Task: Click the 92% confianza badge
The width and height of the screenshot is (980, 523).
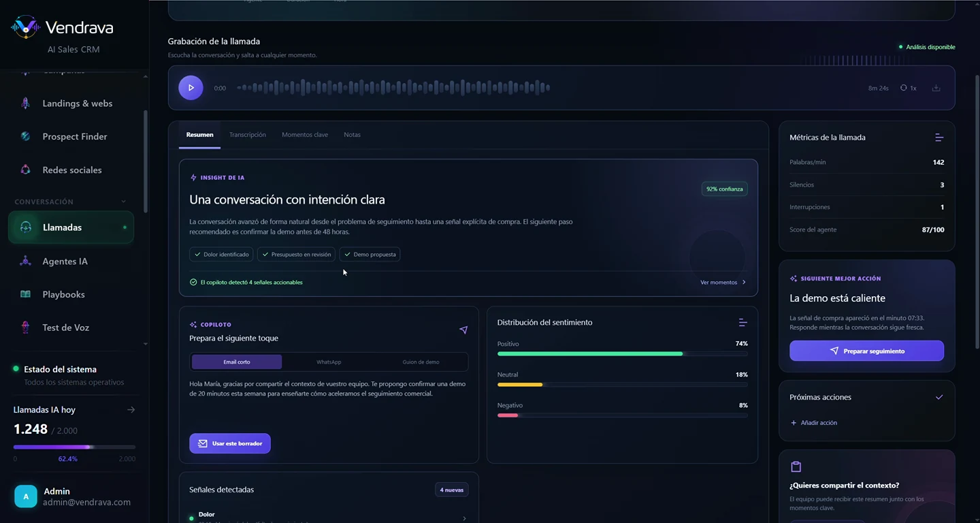Action: [725, 189]
